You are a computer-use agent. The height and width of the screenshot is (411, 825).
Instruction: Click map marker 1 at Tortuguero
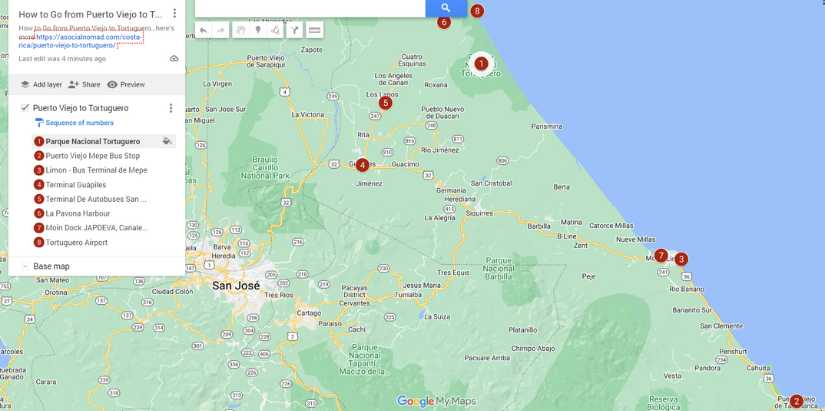point(481,64)
